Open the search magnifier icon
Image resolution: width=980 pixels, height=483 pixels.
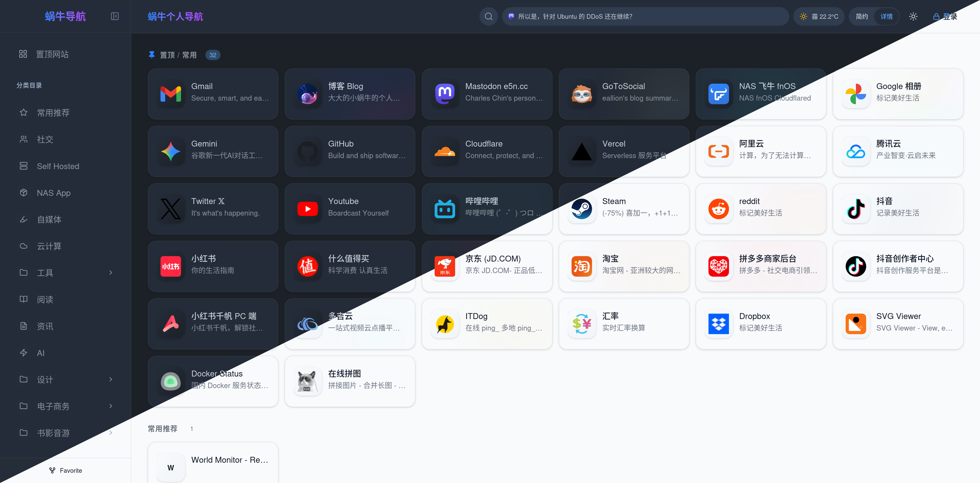click(488, 16)
